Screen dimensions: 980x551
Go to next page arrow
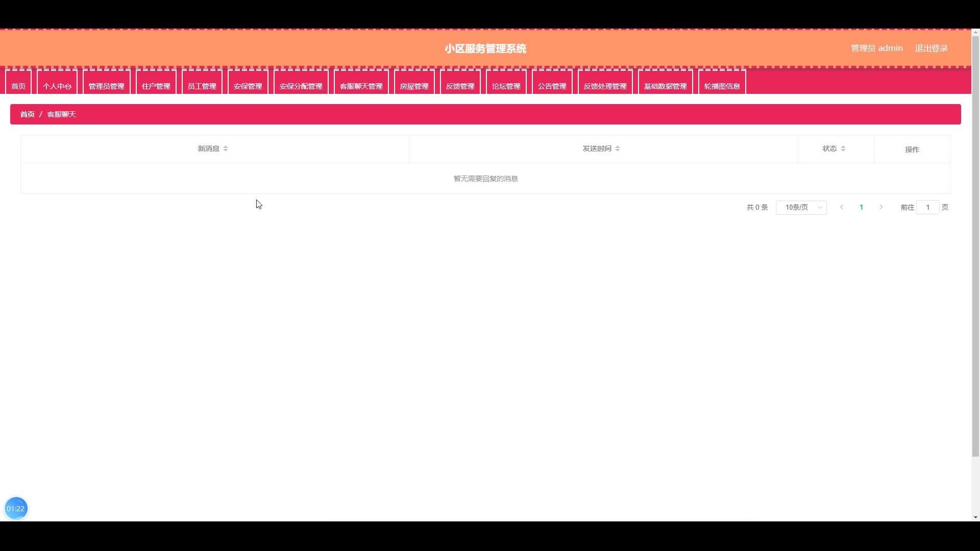[x=881, y=207]
